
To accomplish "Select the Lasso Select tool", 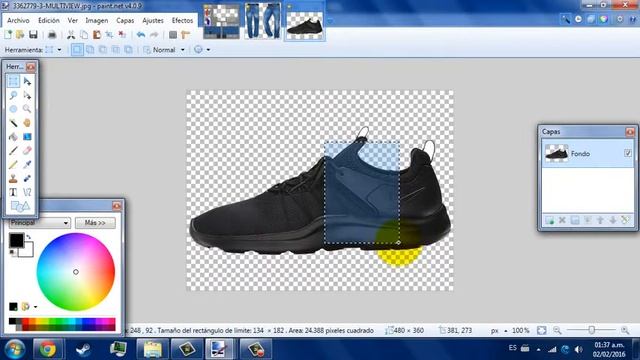I will [x=13, y=95].
